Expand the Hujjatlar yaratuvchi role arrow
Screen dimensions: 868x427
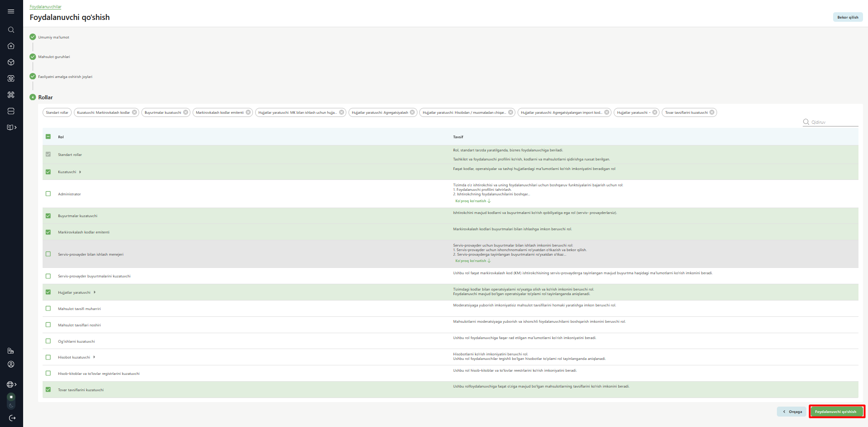click(94, 292)
